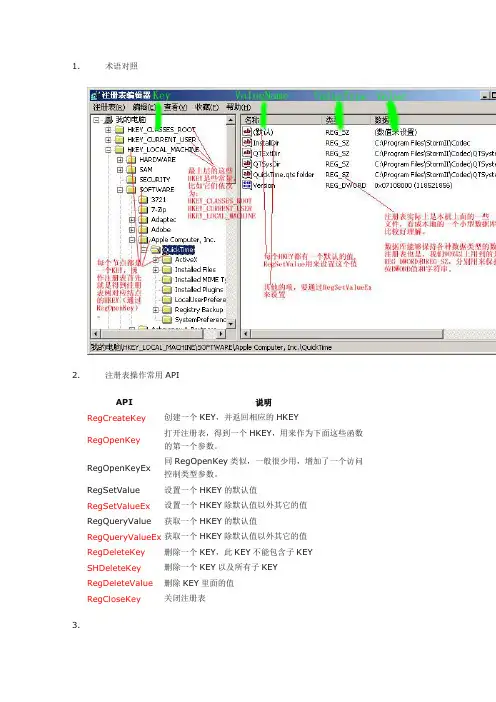Click the 3721 folder icon
This screenshot has width=496, height=702.
point(143,200)
